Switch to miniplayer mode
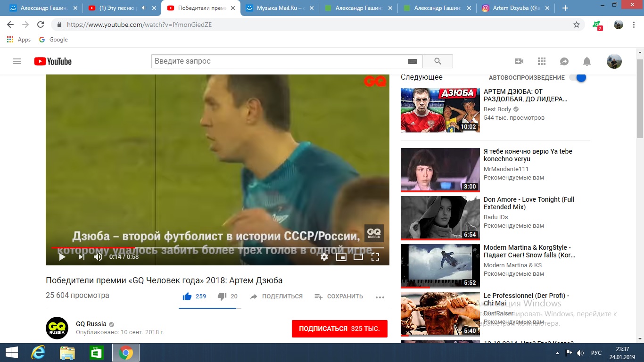The height and width of the screenshot is (362, 644). point(341,257)
